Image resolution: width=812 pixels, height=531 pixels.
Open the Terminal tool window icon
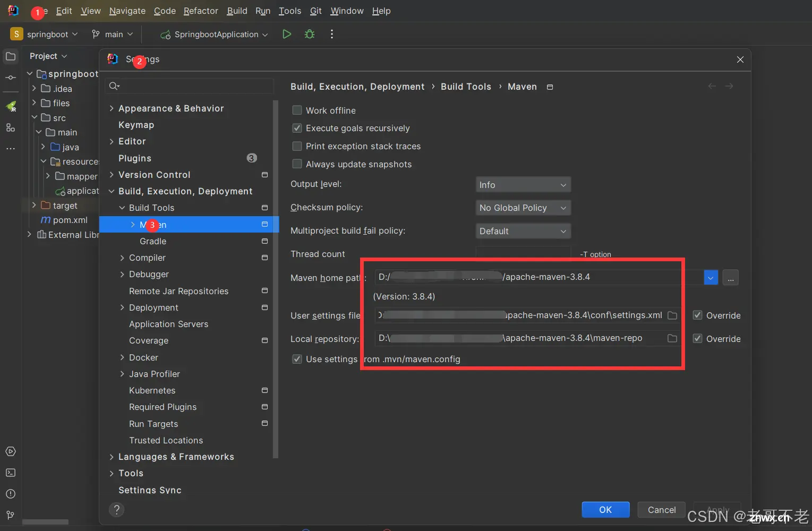(x=11, y=473)
